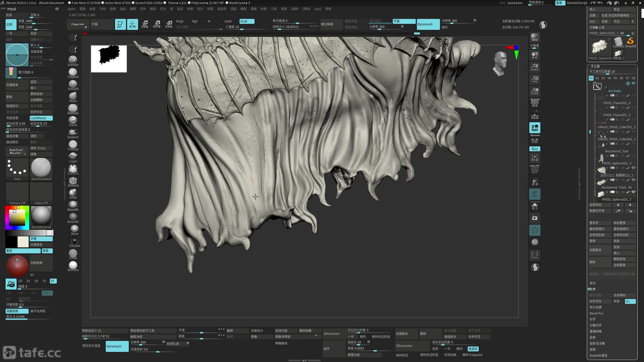
Task: Open the Z插件 menu
Action: 294,9
